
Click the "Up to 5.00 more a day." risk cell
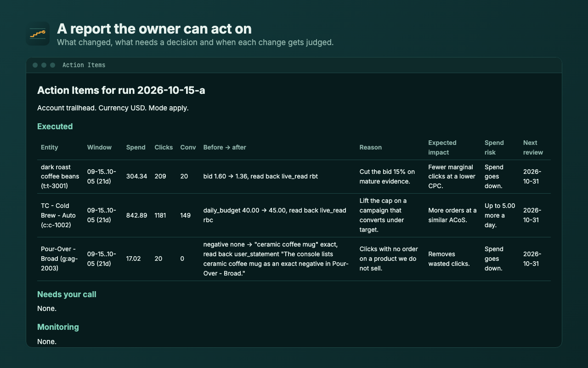click(x=500, y=215)
